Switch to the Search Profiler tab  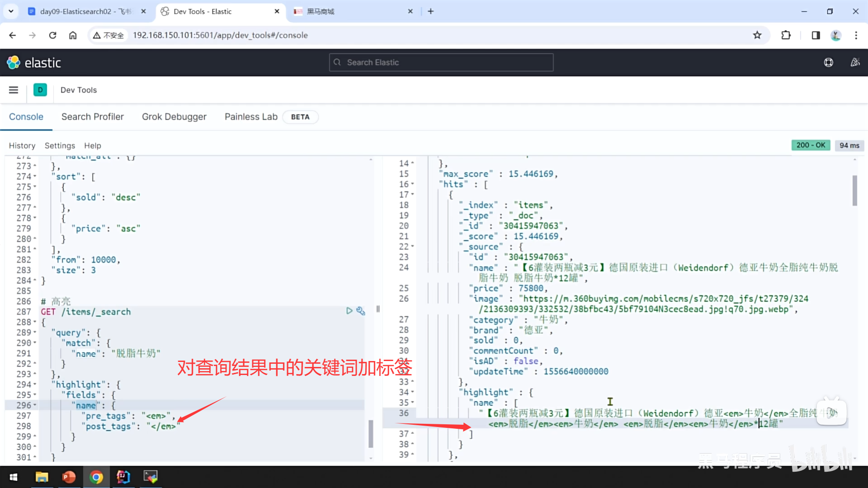(x=92, y=117)
